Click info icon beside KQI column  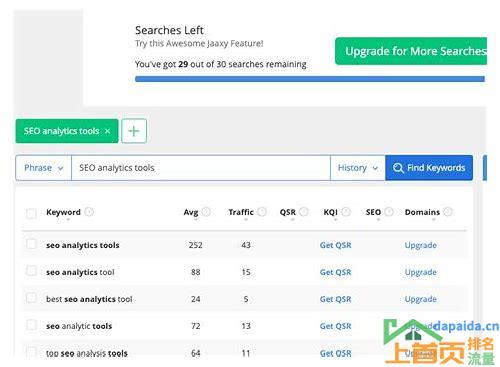point(346,212)
